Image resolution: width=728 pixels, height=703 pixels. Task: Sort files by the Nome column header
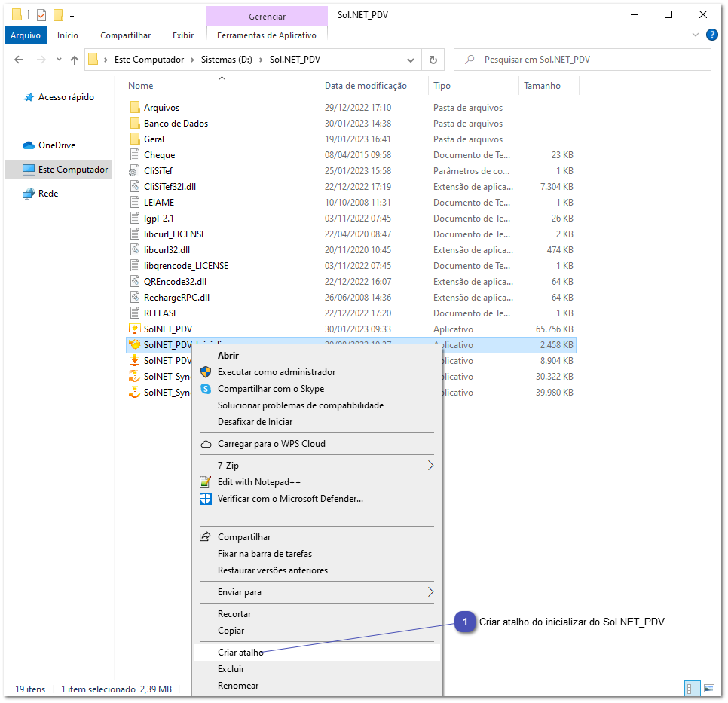click(x=140, y=85)
